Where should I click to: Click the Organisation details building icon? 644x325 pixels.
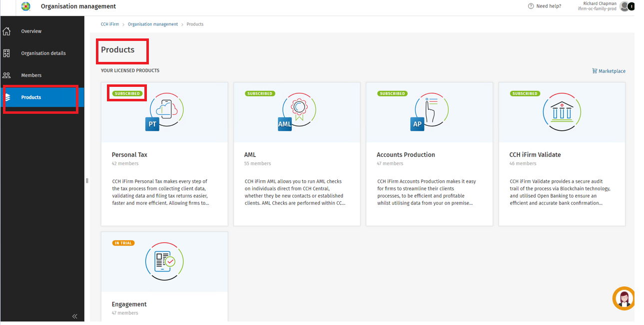6,53
